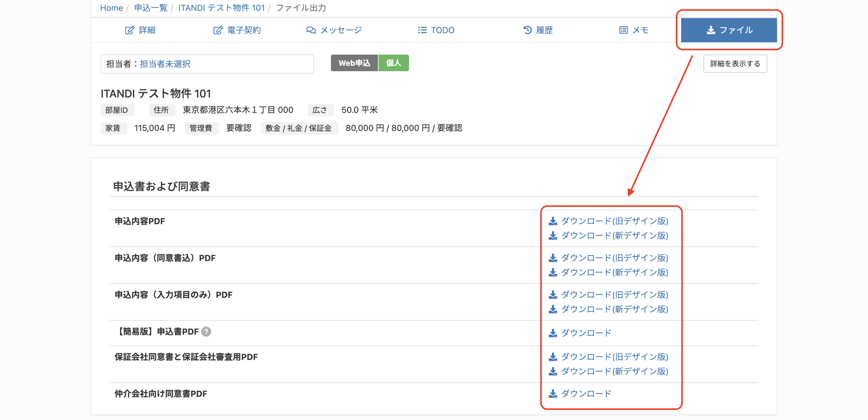
Task: Download 申込内容PDF 旧デザイン版 link text
Action: coord(614,221)
